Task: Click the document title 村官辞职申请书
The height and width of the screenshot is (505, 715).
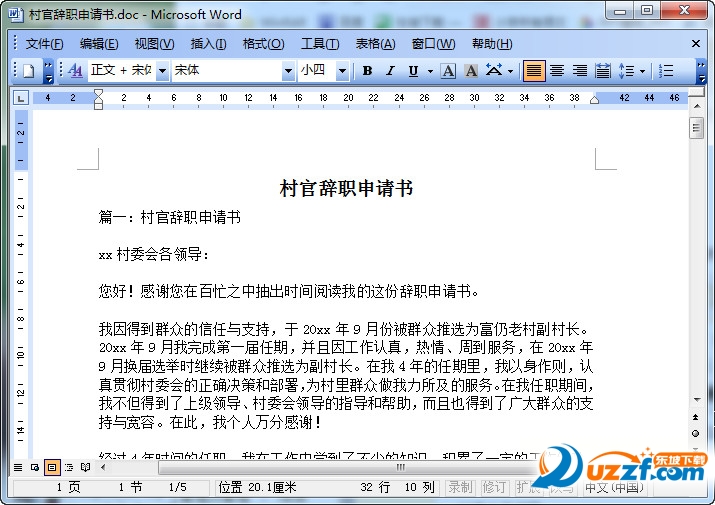Action: click(x=346, y=188)
